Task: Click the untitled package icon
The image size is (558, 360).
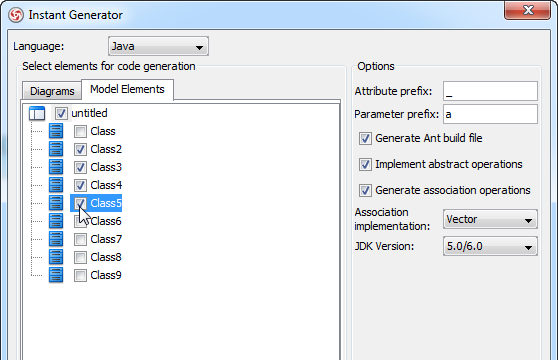Action: [37, 113]
